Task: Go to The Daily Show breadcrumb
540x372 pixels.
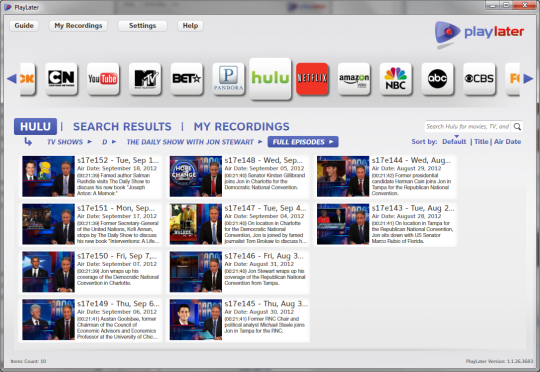Action: (x=190, y=142)
